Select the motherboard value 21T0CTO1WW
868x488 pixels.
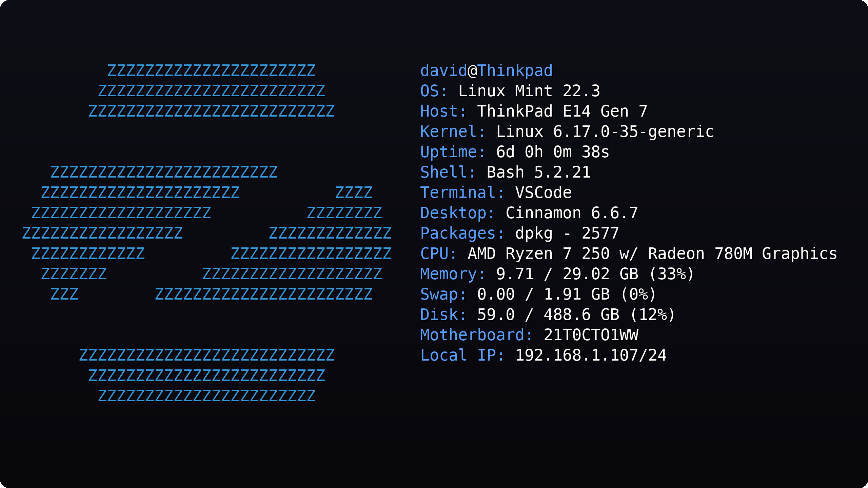click(591, 335)
